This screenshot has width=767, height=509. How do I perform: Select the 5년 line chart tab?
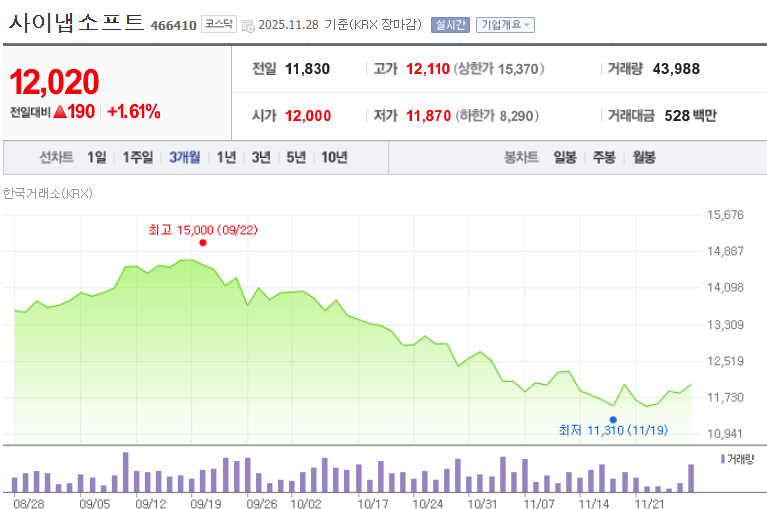point(295,157)
